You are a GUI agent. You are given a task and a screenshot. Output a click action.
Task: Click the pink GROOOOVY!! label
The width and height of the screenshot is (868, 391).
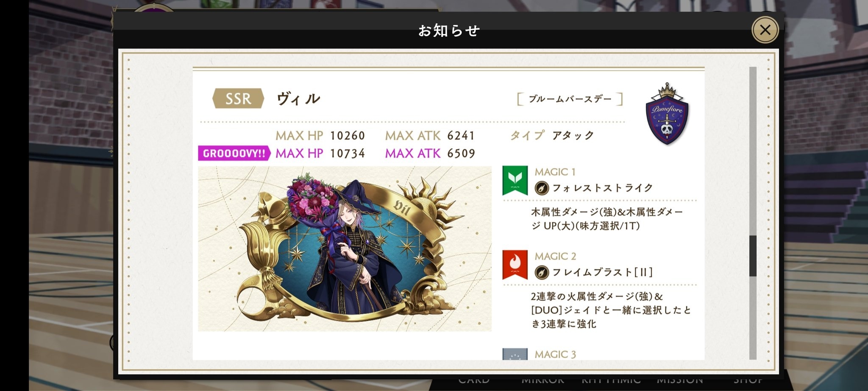coord(234,154)
